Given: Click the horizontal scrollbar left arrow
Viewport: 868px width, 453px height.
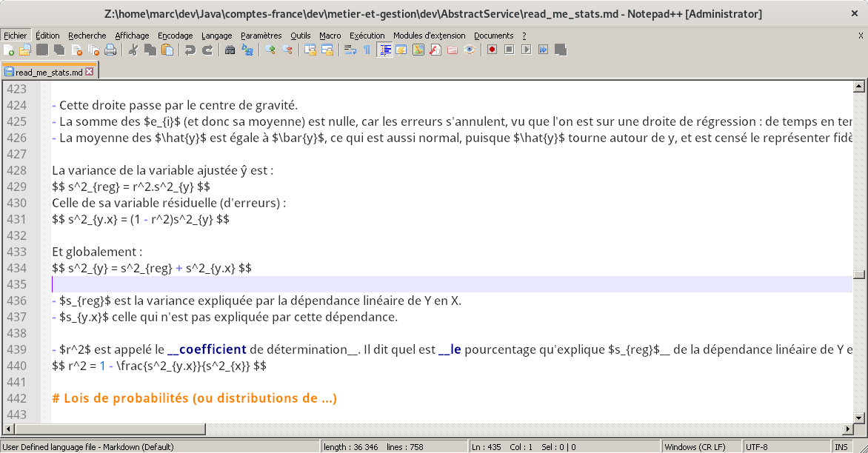Looking at the screenshot, I should 8,429.
